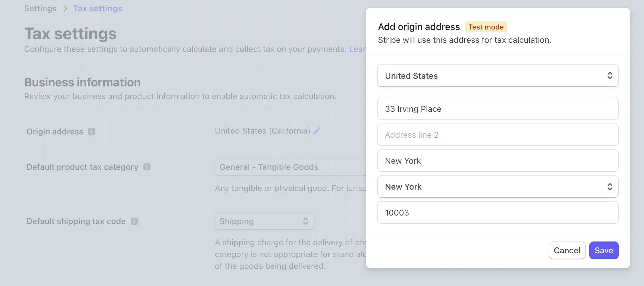Click the 33 Irving Place address field
Screen dimensions: 644x286
pos(498,109)
